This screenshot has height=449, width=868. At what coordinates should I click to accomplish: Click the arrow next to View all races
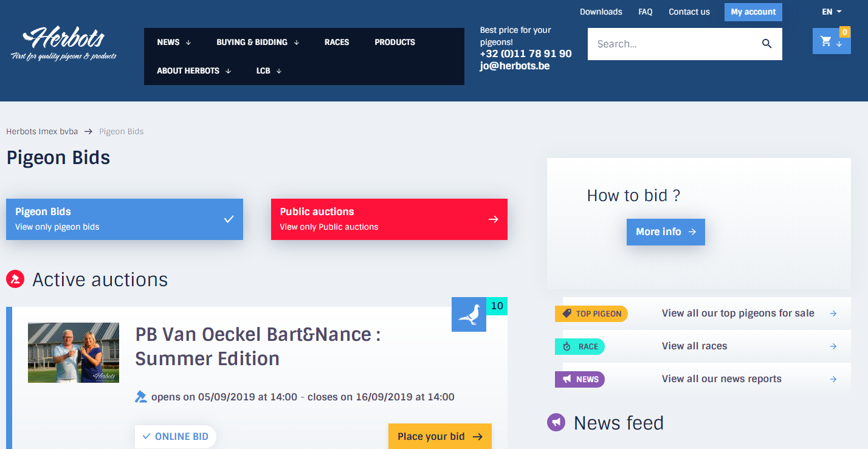(x=833, y=346)
